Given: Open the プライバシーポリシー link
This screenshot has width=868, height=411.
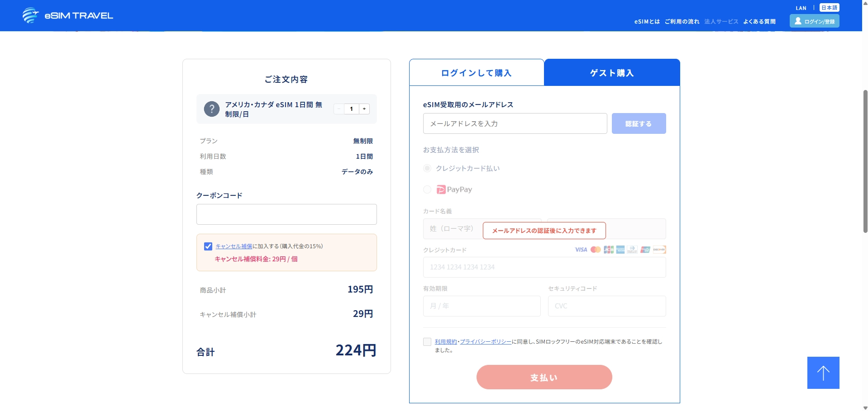Looking at the screenshot, I should 485,342.
